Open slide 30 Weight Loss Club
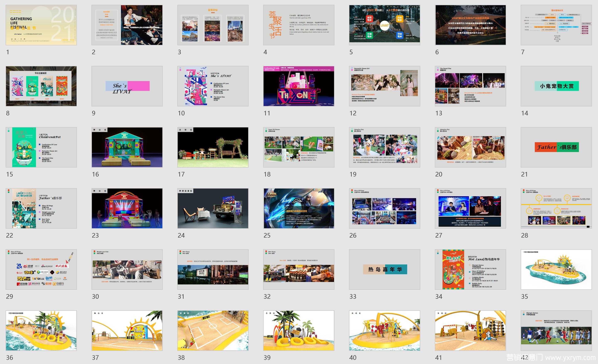This screenshot has width=598, height=364. click(127, 270)
